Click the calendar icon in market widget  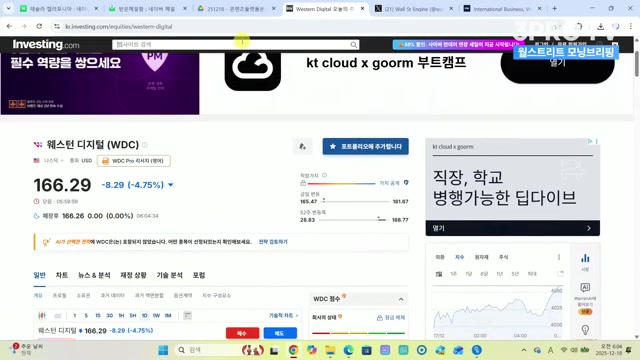pos(560,274)
